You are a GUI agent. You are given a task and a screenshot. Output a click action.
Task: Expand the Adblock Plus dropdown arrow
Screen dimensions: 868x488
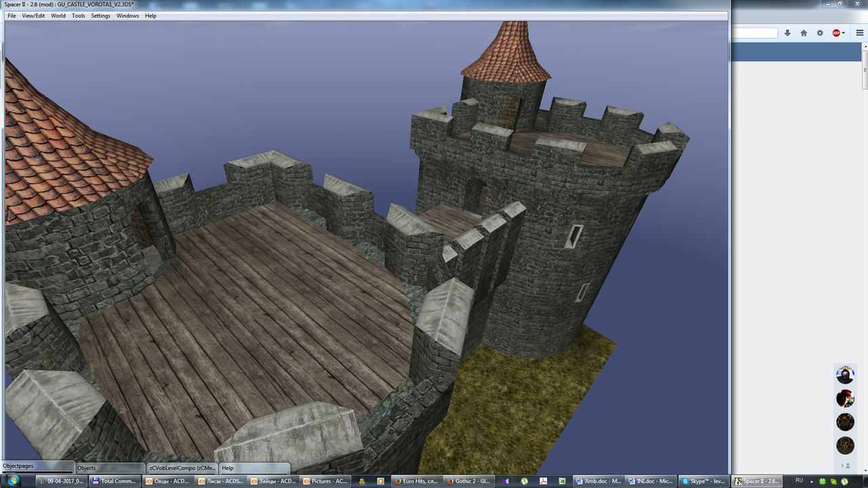(x=843, y=33)
